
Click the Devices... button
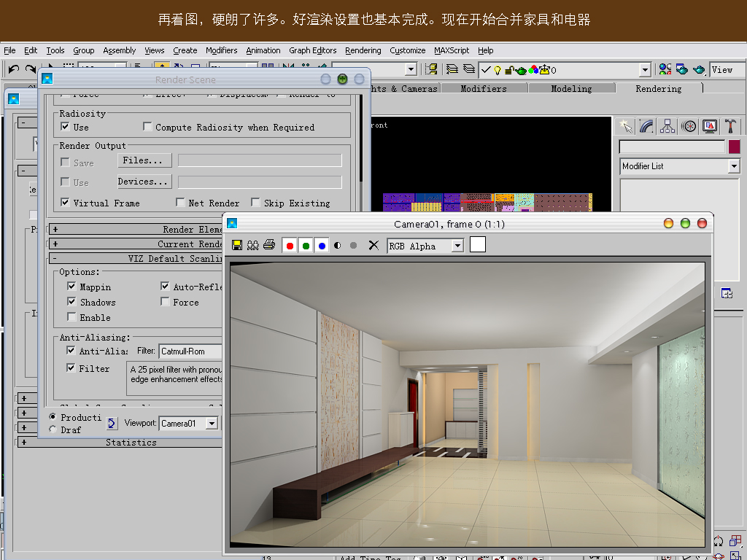coord(145,182)
